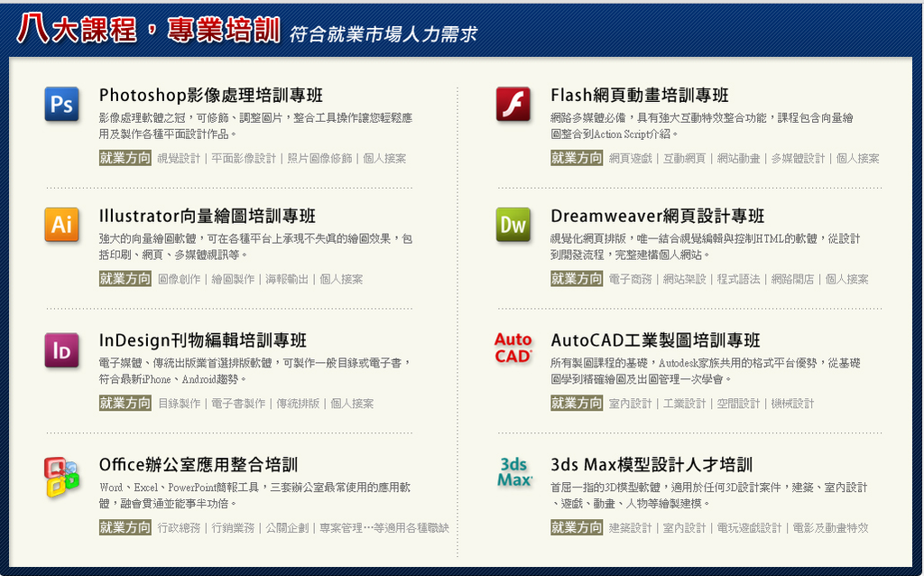Click 個人接案 in the Dreamweaver row

pyautogui.click(x=846, y=280)
